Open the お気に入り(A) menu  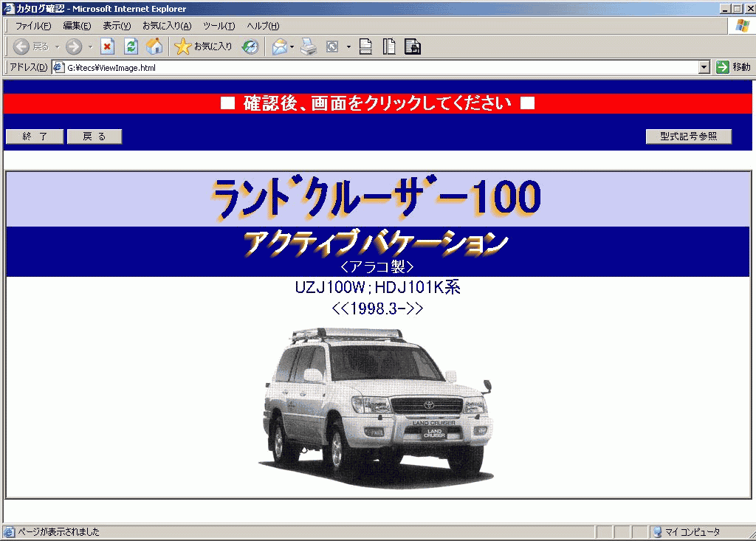167,26
